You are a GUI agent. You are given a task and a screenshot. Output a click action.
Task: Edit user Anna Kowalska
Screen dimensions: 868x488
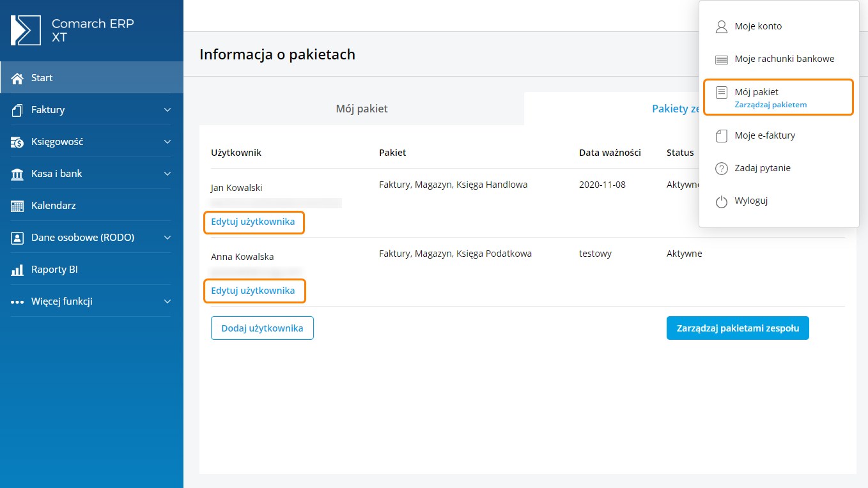click(x=253, y=291)
